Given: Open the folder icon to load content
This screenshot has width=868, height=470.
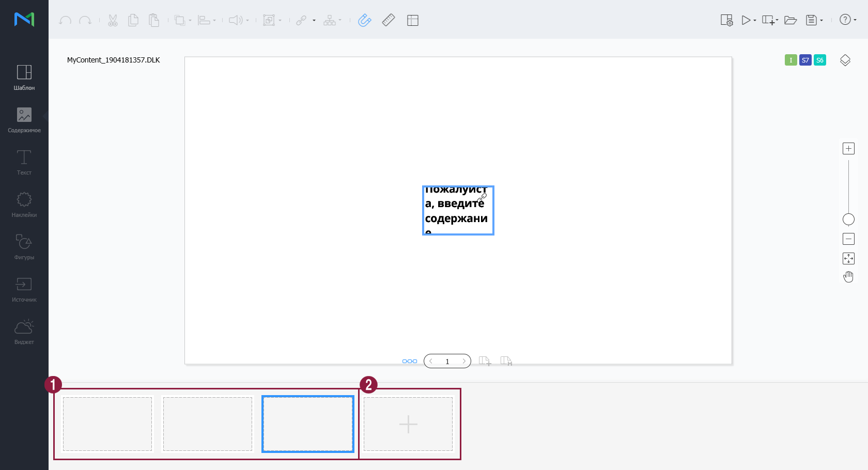Looking at the screenshot, I should tap(790, 20).
